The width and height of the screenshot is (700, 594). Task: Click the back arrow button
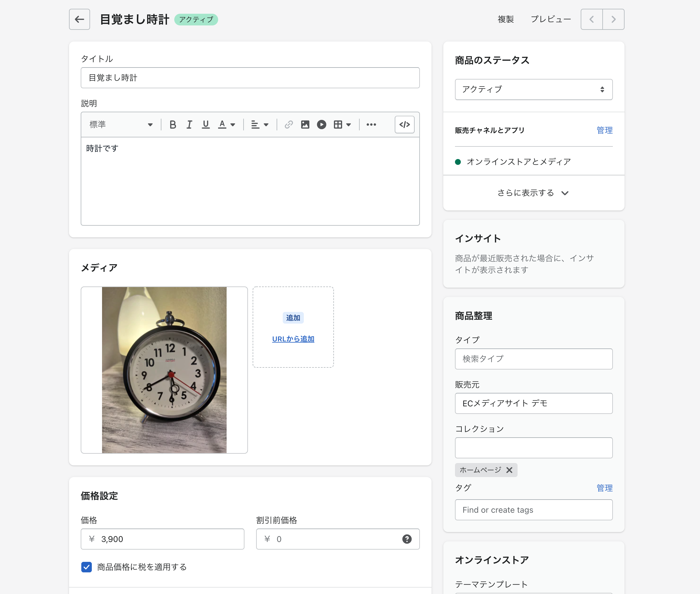pyautogui.click(x=79, y=19)
